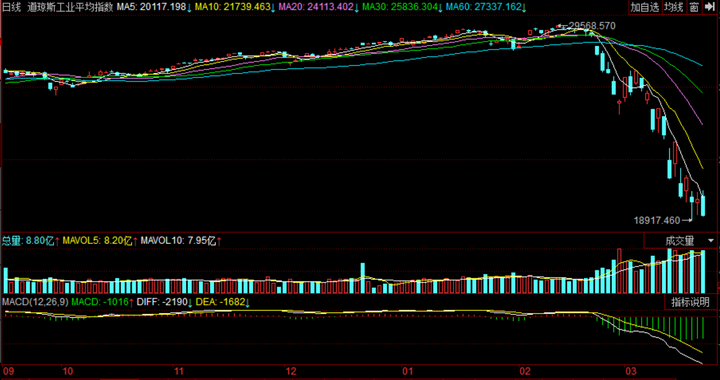
Task: Click the 29568.570 high price label
Action: click(x=592, y=26)
